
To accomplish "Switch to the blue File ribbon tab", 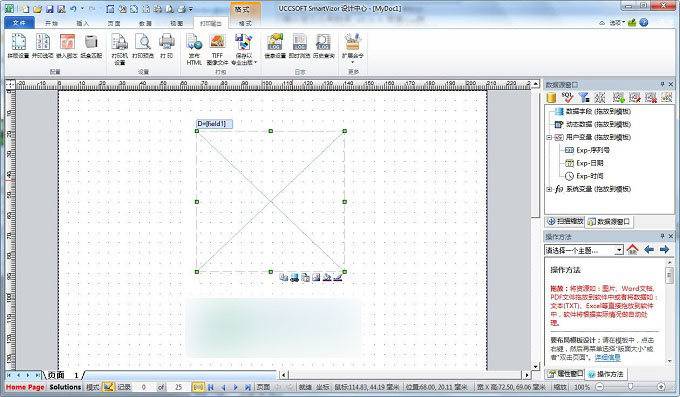I will [x=19, y=23].
